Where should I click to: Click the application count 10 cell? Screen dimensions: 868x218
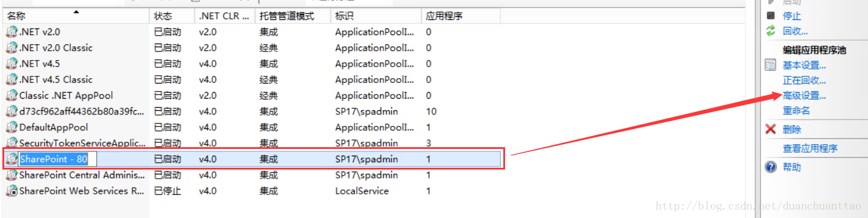pos(431,111)
